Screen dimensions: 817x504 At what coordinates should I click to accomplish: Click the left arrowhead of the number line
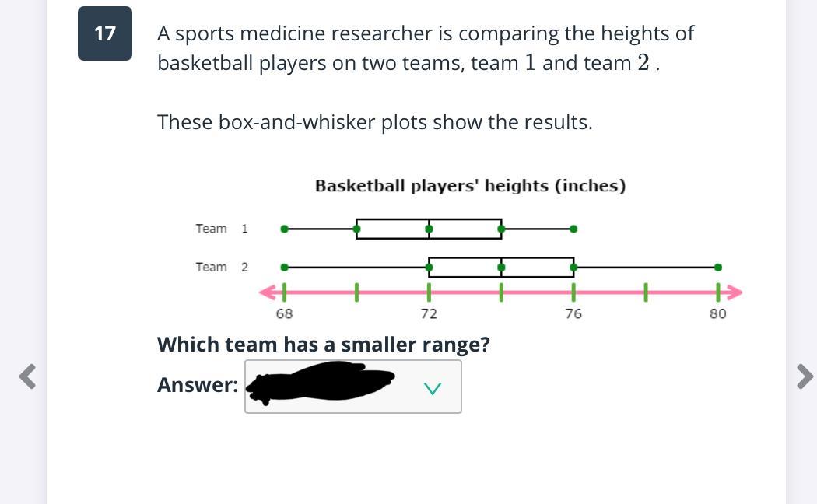(x=266, y=292)
